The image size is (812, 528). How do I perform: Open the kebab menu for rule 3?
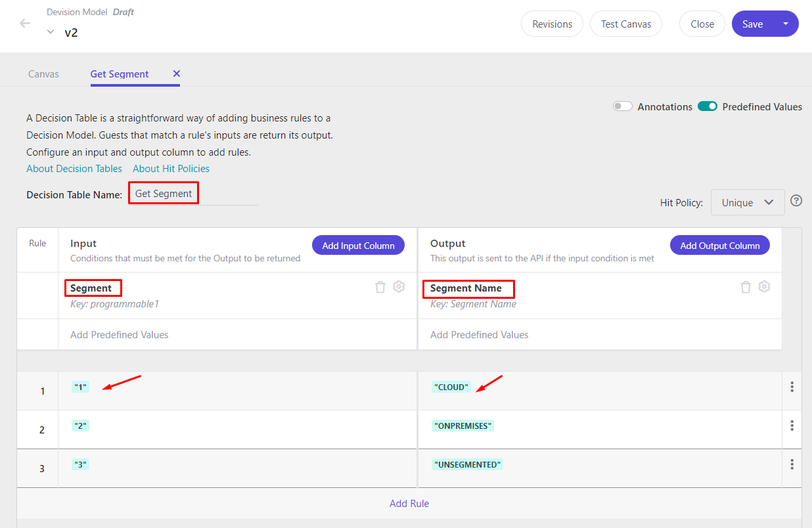[792, 465]
